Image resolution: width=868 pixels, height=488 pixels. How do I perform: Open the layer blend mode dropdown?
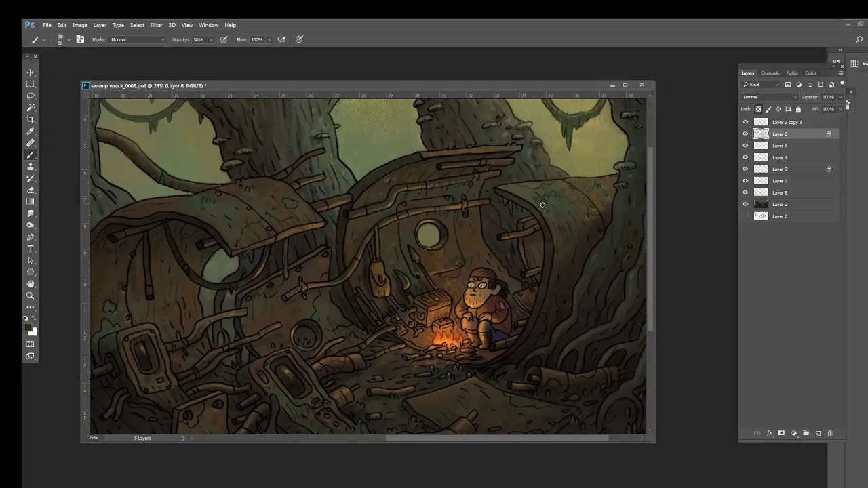(x=770, y=97)
